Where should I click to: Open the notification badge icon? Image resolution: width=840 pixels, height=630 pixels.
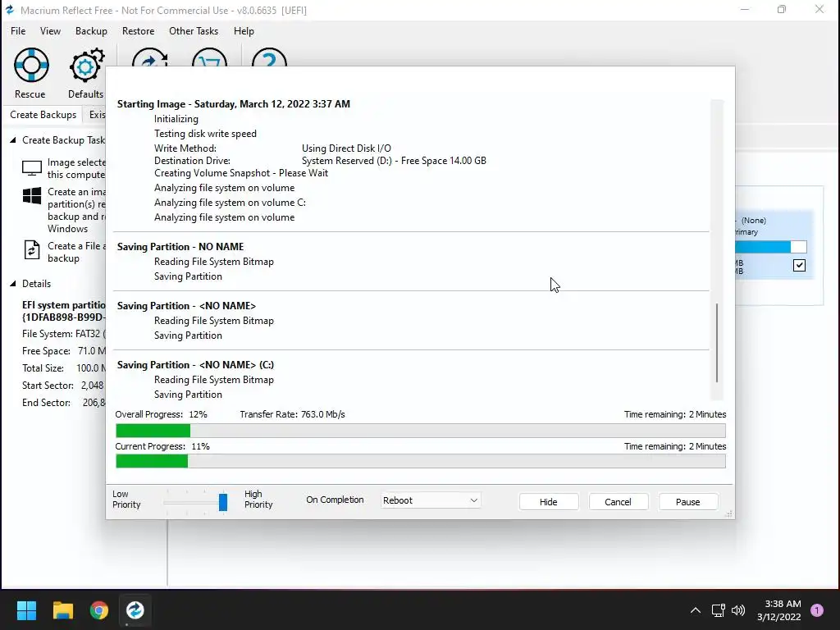(817, 610)
